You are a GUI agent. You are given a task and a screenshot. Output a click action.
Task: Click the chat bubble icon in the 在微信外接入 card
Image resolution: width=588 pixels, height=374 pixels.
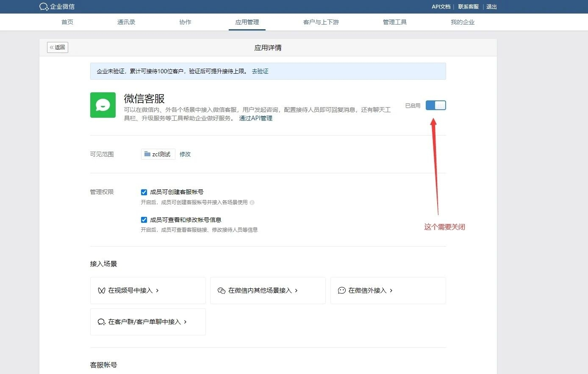click(x=342, y=291)
